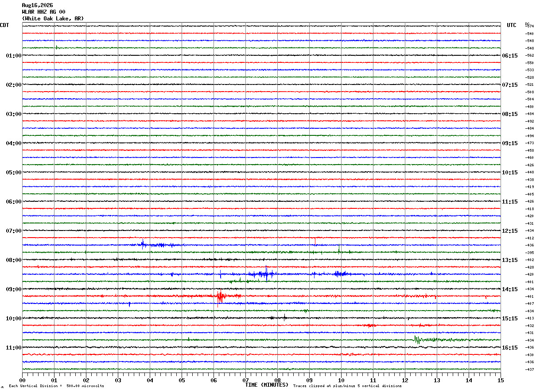The width and height of the screenshot is (536, 392).
Task: Click the DC offset value -562
Action: tap(529, 56)
